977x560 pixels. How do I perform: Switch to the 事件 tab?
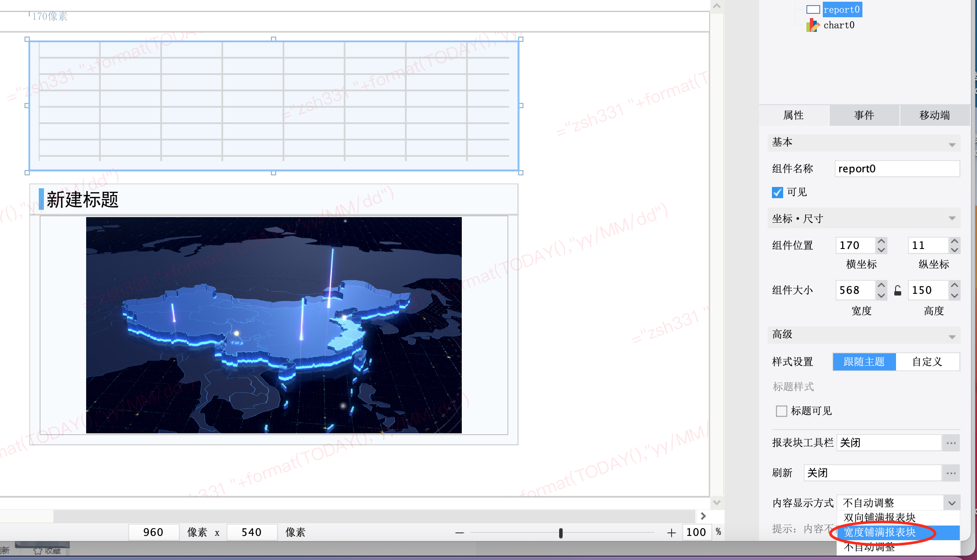pos(864,115)
